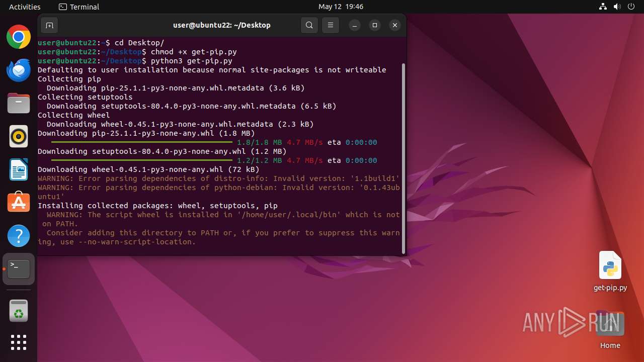
Task: Open Ubuntu Software store
Action: [19, 203]
